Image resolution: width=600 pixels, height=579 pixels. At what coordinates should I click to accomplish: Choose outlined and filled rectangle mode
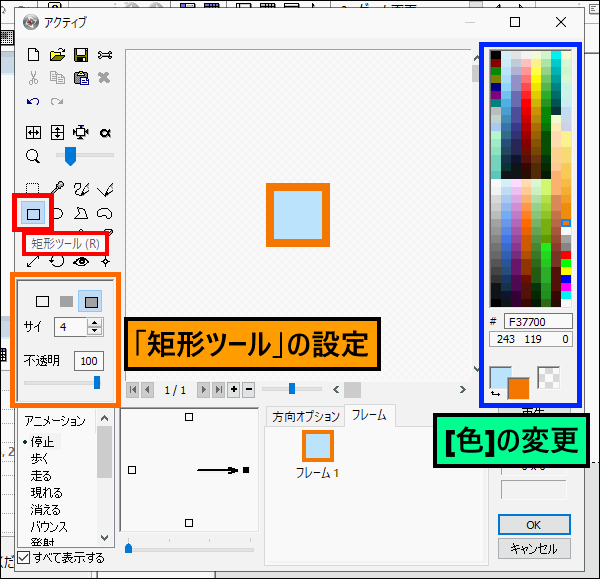(x=90, y=301)
